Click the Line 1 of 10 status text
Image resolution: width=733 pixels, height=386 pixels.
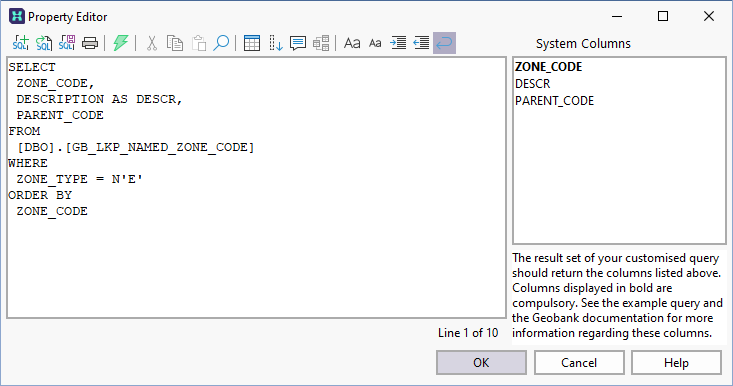pyautogui.click(x=468, y=333)
